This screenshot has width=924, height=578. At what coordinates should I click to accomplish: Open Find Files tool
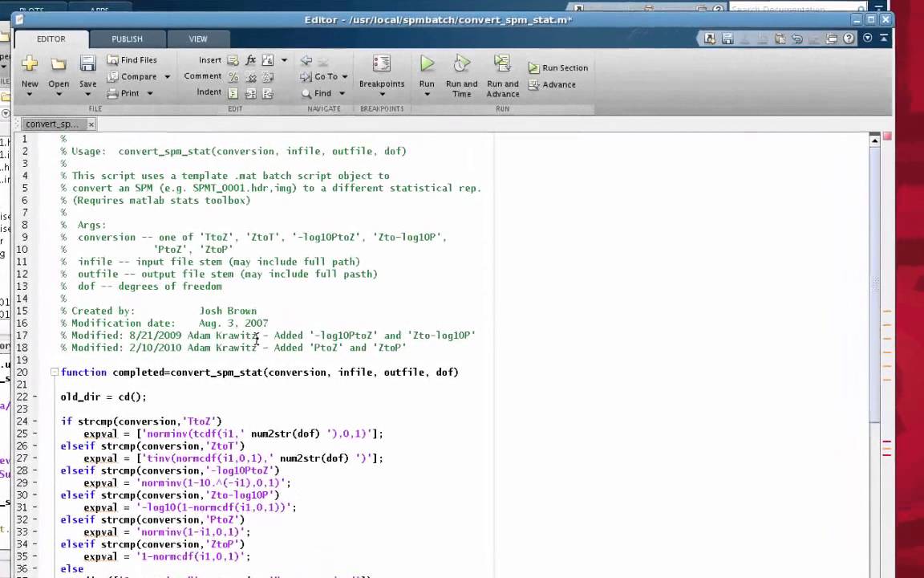[x=132, y=59]
